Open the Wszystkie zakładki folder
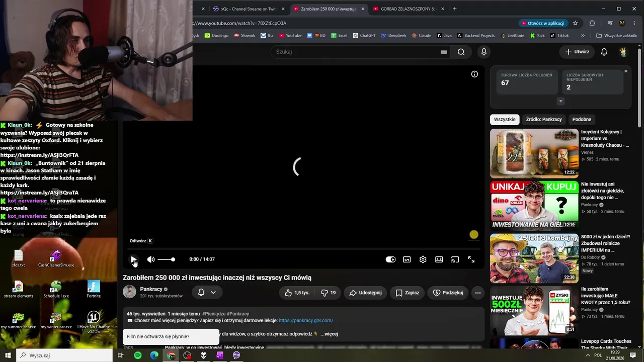This screenshot has width=644, height=362. (616, 36)
